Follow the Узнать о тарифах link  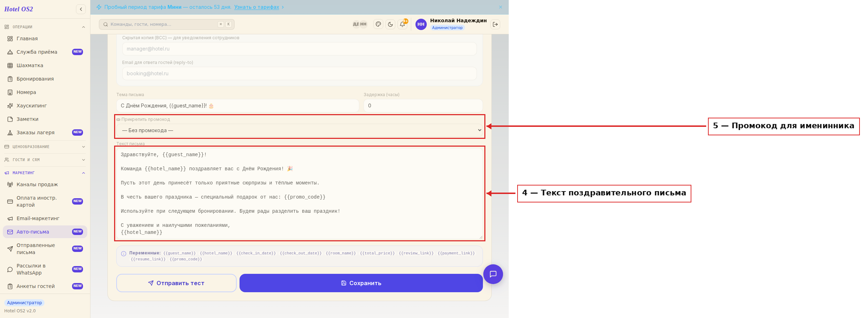(x=256, y=7)
